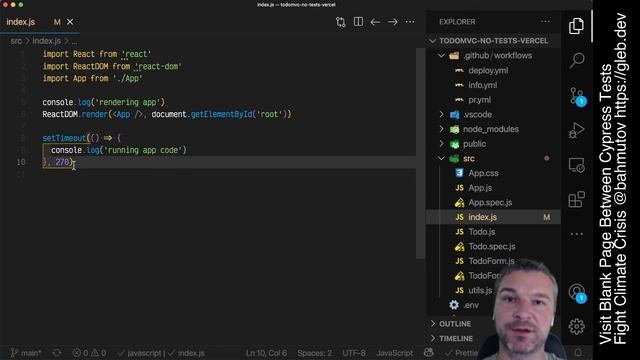Expand the node_modules folder
Image resolution: width=640 pixels, height=360 pixels.
[x=493, y=129]
